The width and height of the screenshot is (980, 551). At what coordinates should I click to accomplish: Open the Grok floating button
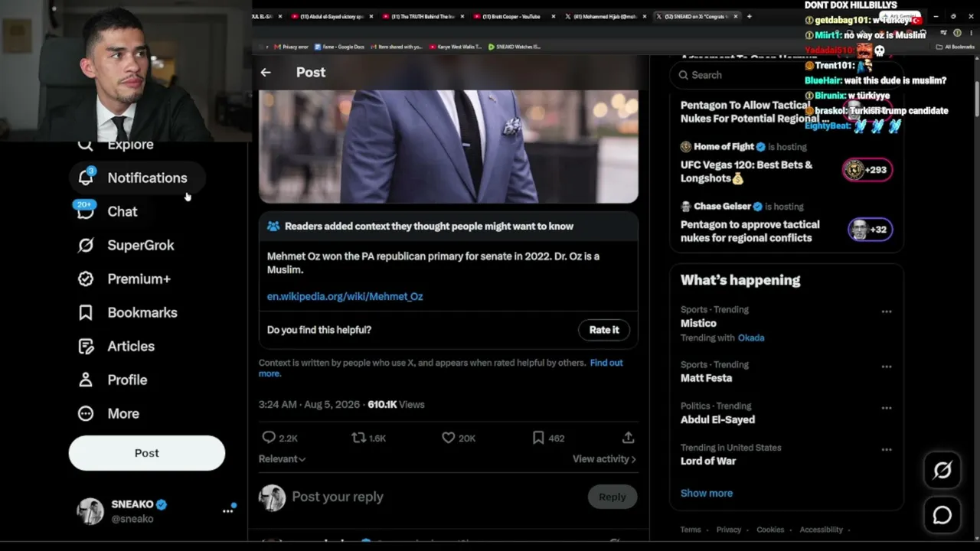tap(942, 470)
